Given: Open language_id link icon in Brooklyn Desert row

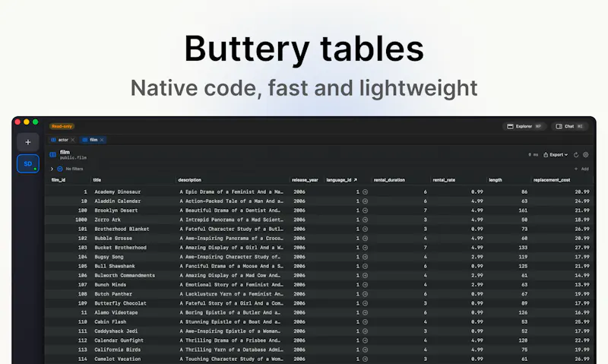Looking at the screenshot, I should pyautogui.click(x=365, y=210).
